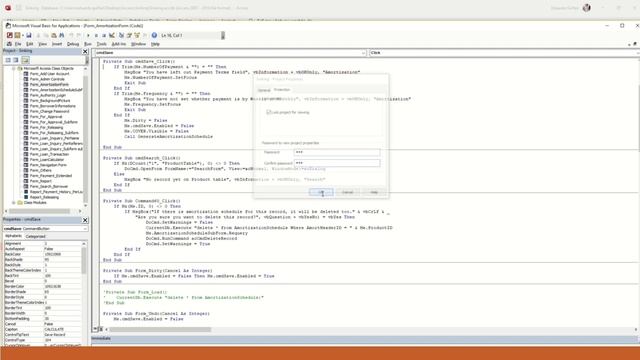Select Form_Navigation Form in project tree

(x=48, y=165)
